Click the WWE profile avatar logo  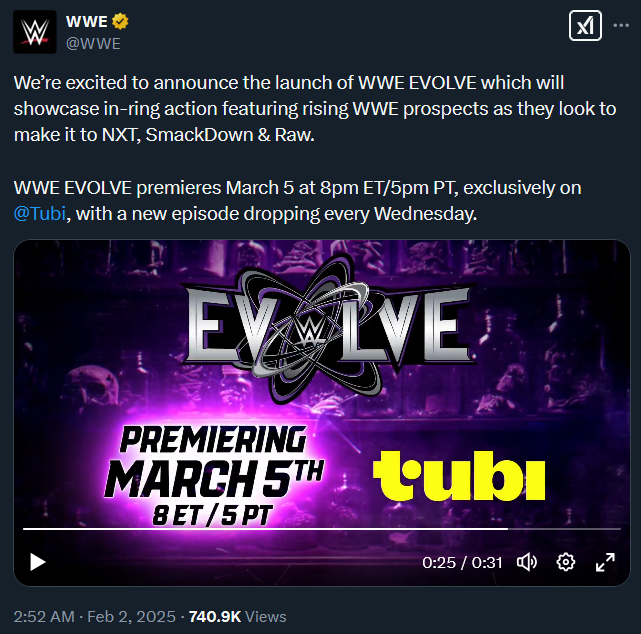point(35,32)
